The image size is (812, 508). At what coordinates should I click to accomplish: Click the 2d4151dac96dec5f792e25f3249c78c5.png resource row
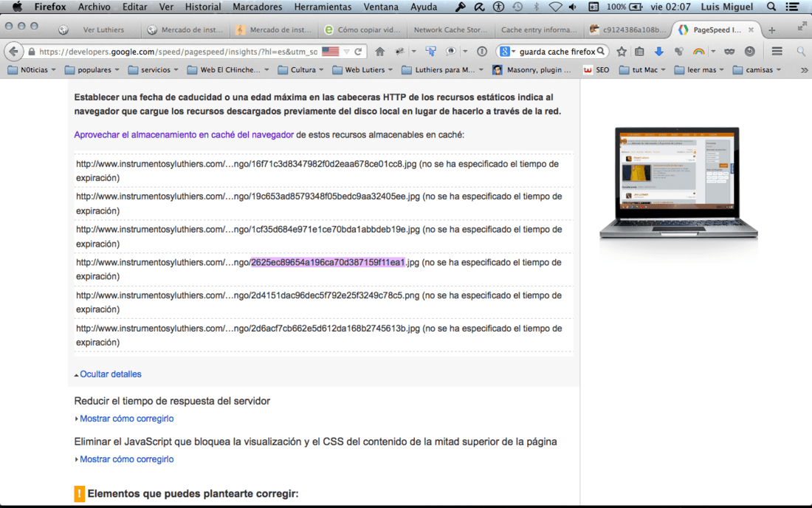click(323, 303)
